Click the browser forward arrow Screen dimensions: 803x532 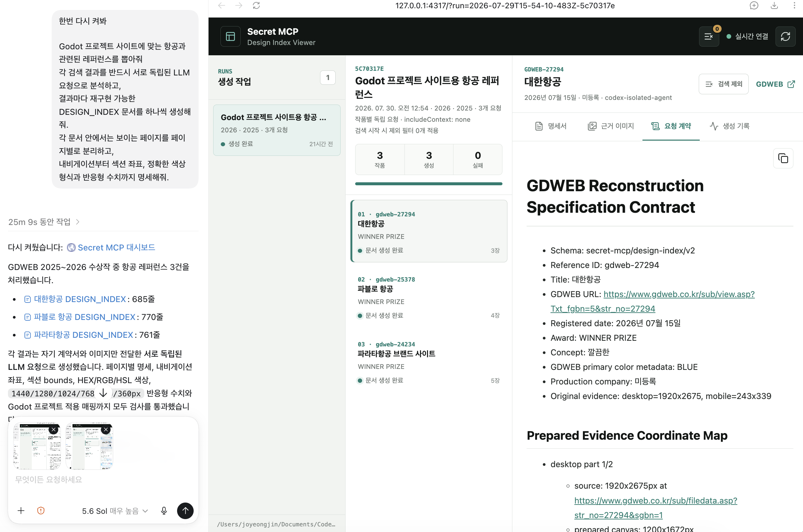coord(239,5)
